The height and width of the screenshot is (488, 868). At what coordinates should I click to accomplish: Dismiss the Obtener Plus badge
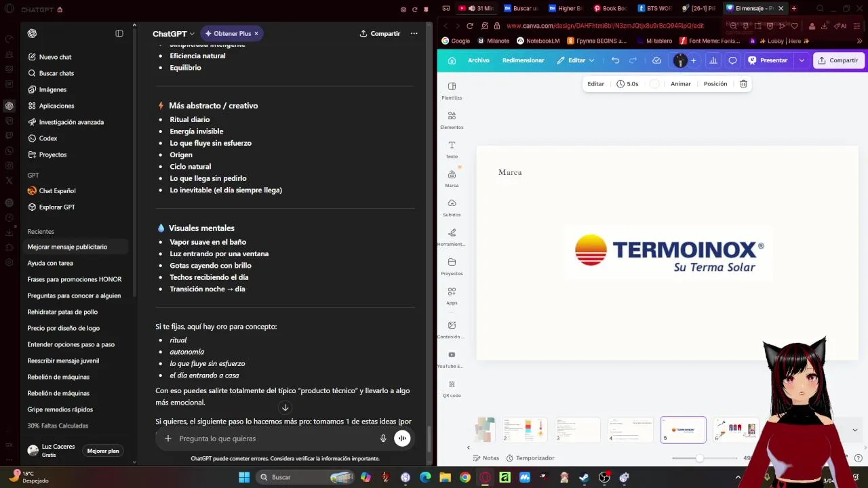(x=256, y=33)
